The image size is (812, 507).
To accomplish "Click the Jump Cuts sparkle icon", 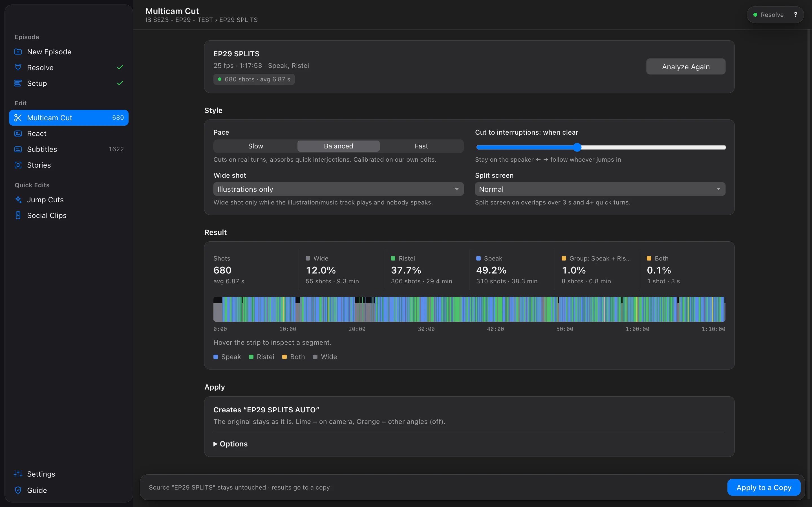I will (18, 199).
